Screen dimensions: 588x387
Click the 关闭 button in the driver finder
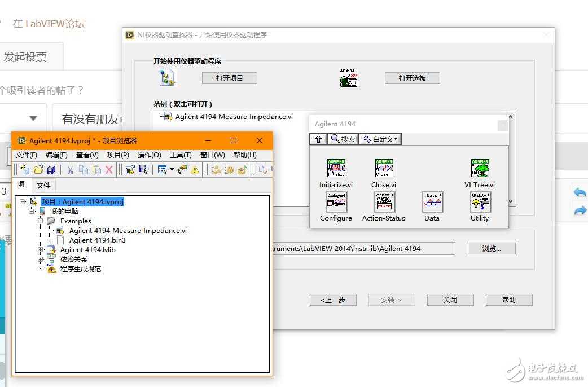coord(450,300)
